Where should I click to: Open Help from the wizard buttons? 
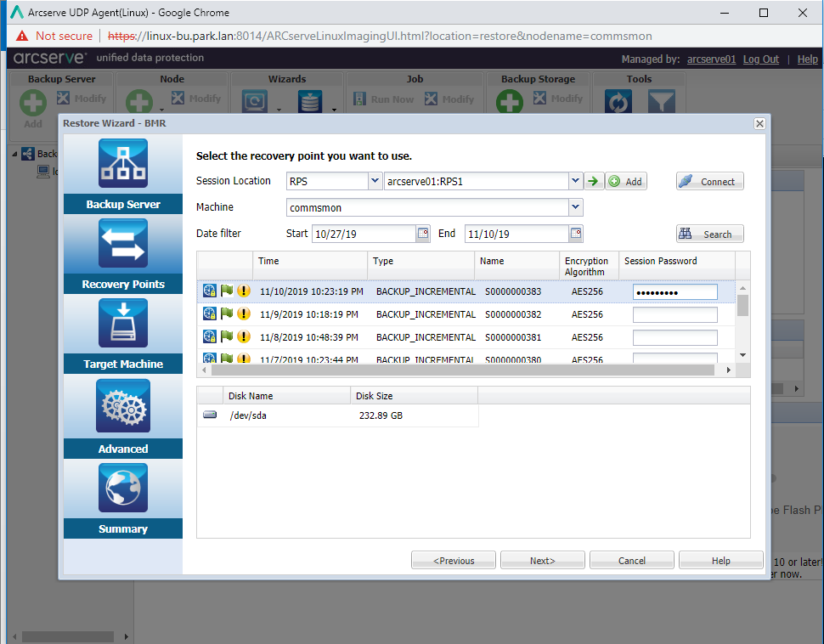tap(721, 561)
